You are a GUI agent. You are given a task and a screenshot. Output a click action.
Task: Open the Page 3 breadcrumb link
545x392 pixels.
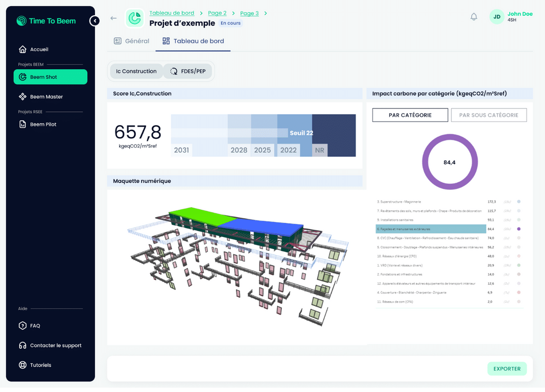(x=250, y=14)
